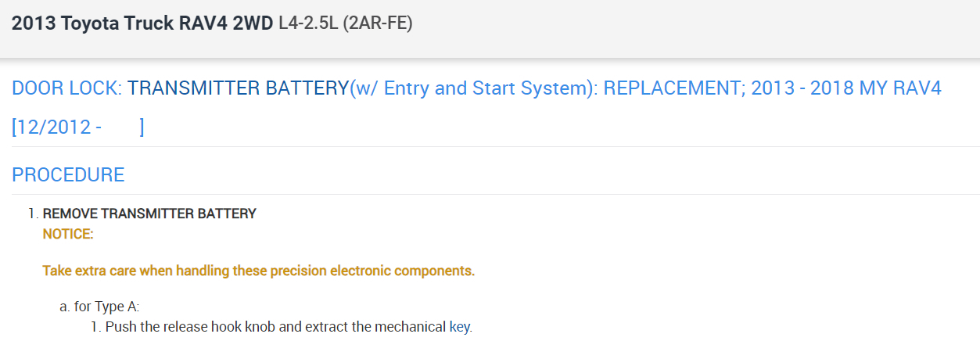Image resolution: width=980 pixels, height=341 pixels.
Task: Click the orange "NOTICE:" label
Action: tap(68, 233)
